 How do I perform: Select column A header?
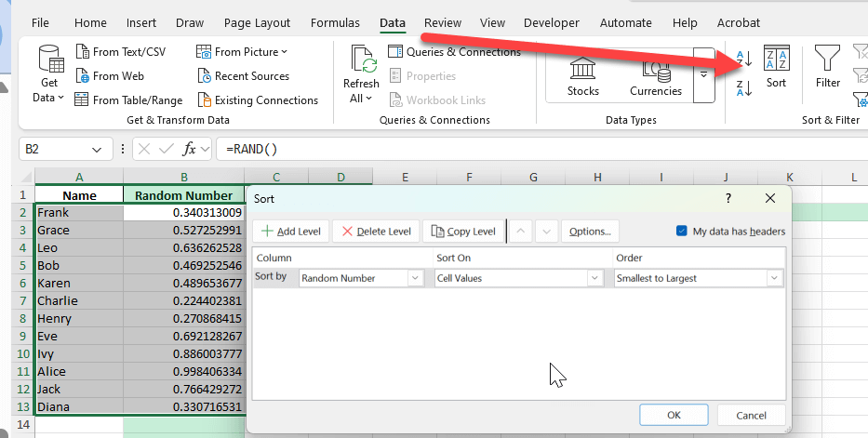coord(79,178)
